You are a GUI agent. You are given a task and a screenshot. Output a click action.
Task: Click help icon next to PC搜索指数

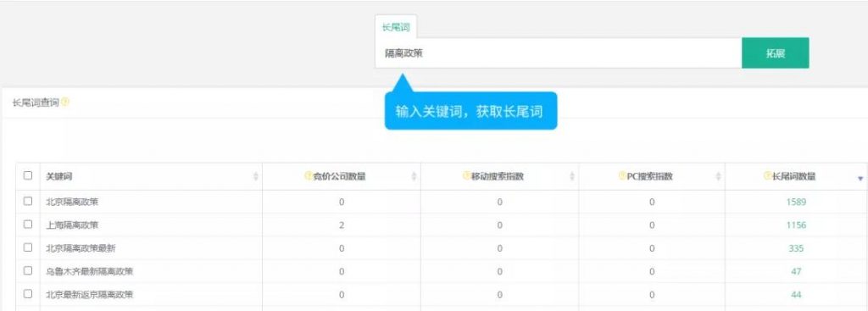pos(622,176)
